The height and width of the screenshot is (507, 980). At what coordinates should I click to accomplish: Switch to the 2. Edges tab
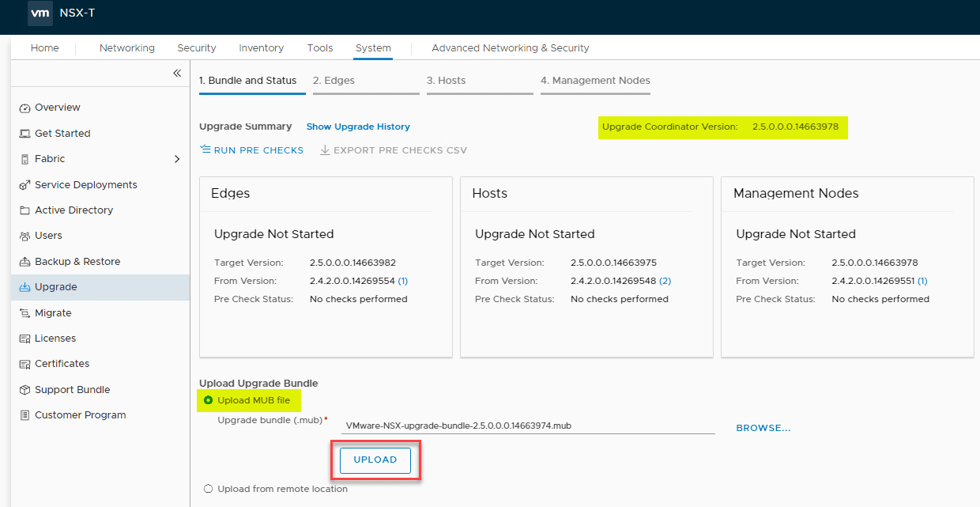point(334,80)
